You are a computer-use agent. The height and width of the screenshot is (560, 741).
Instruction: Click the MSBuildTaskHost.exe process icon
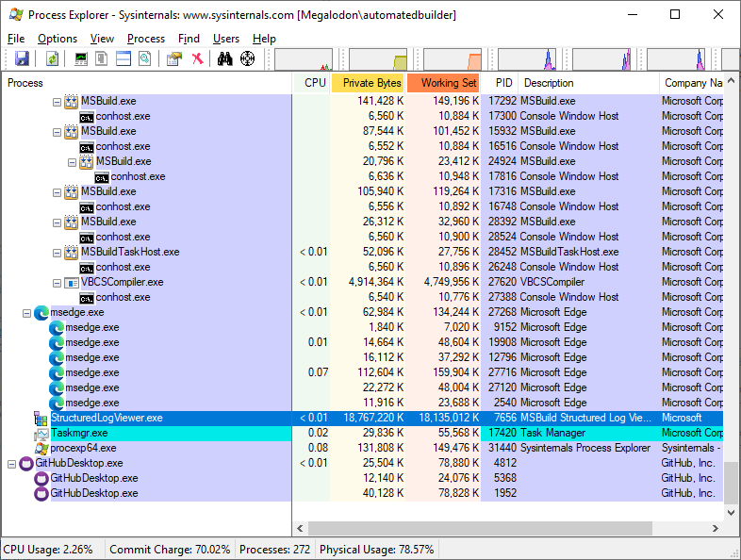[x=72, y=253]
